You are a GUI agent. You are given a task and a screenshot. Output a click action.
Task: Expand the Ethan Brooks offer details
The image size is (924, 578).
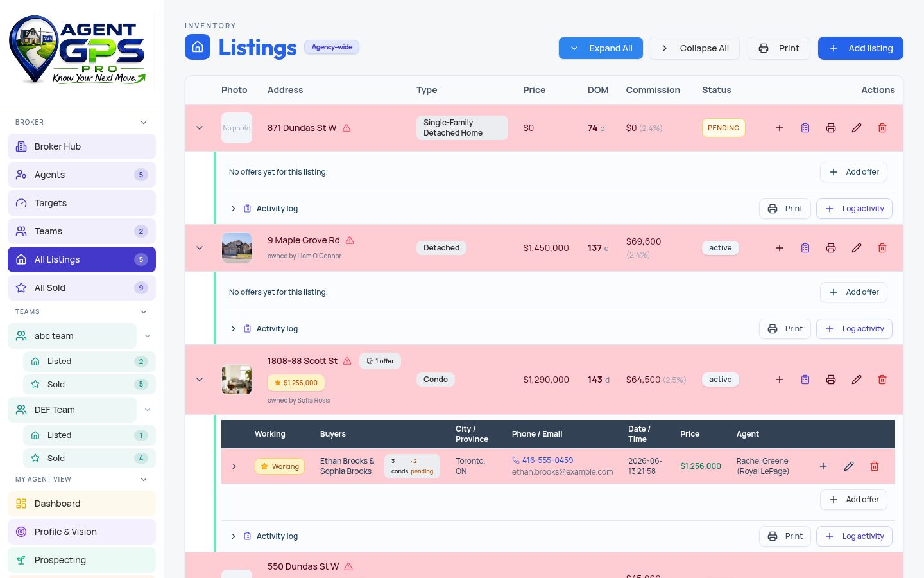(234, 466)
